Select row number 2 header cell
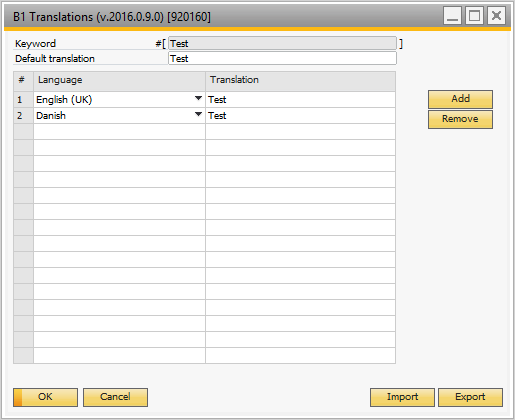The height and width of the screenshot is (420, 515). (x=23, y=115)
